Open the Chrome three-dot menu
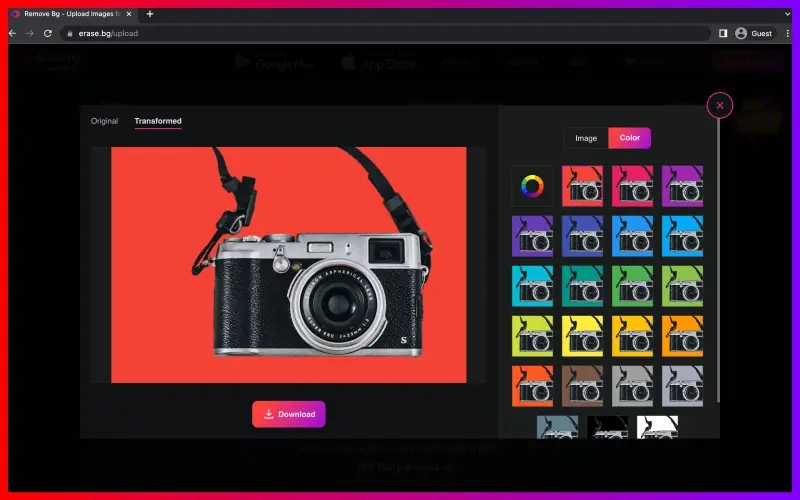Screen dimensions: 800x500 point(787,33)
